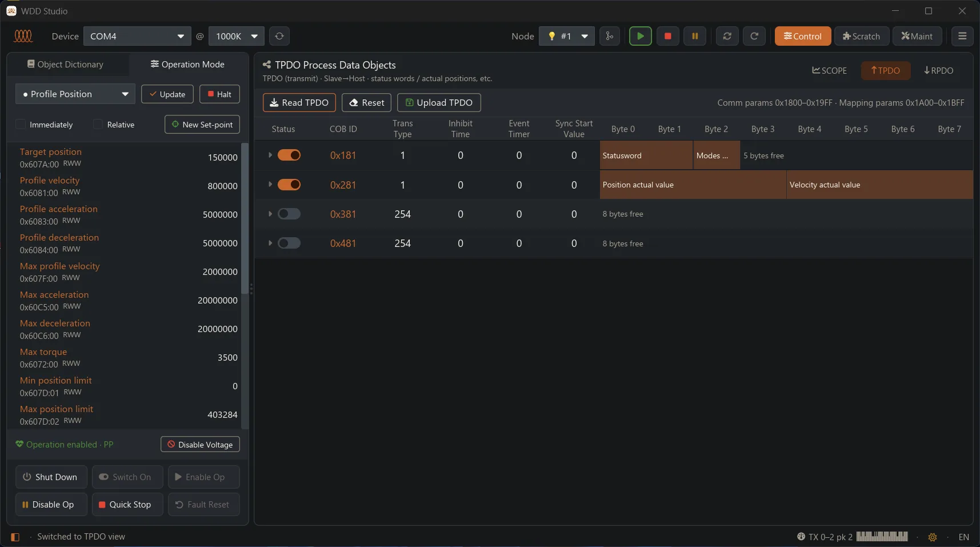Toggle the 0x281 TPDO enable switch
Screen dimensions: 980x547
click(x=289, y=185)
